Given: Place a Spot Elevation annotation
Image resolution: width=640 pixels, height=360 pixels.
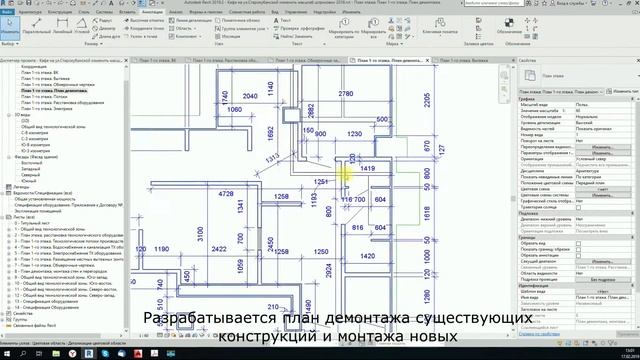Looking at the screenshot, I should pos(144,20).
